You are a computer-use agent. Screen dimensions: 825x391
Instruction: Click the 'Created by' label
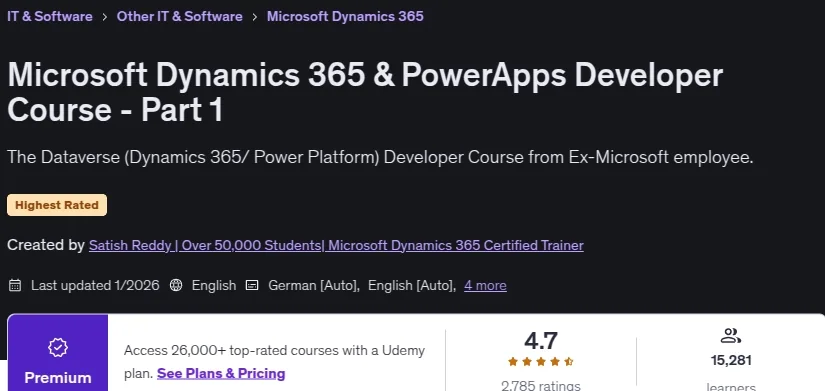tap(46, 245)
